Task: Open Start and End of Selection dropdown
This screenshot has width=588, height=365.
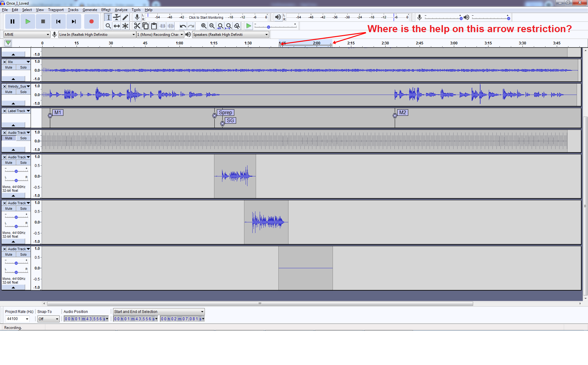Action: (x=159, y=312)
